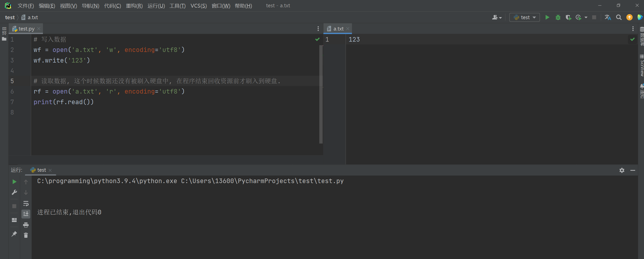Open the Project tool window sidebar button
The height and width of the screenshot is (259, 644).
pos(4,34)
